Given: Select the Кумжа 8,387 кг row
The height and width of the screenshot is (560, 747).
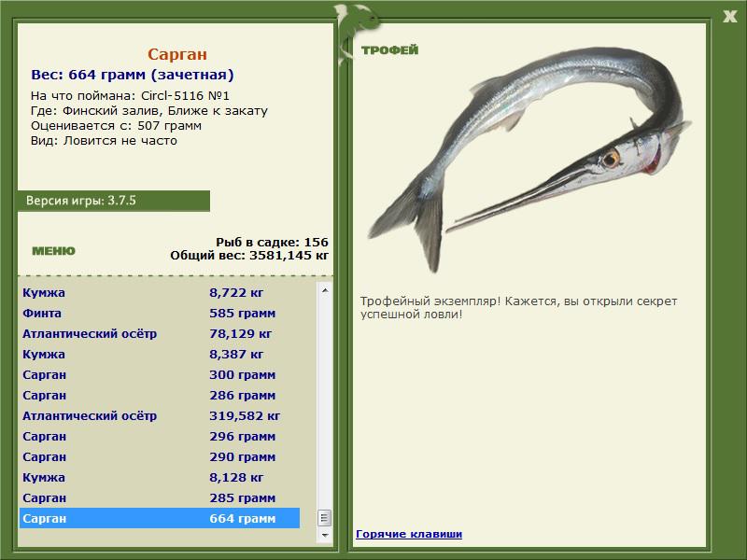Looking at the screenshot, I should click(160, 354).
